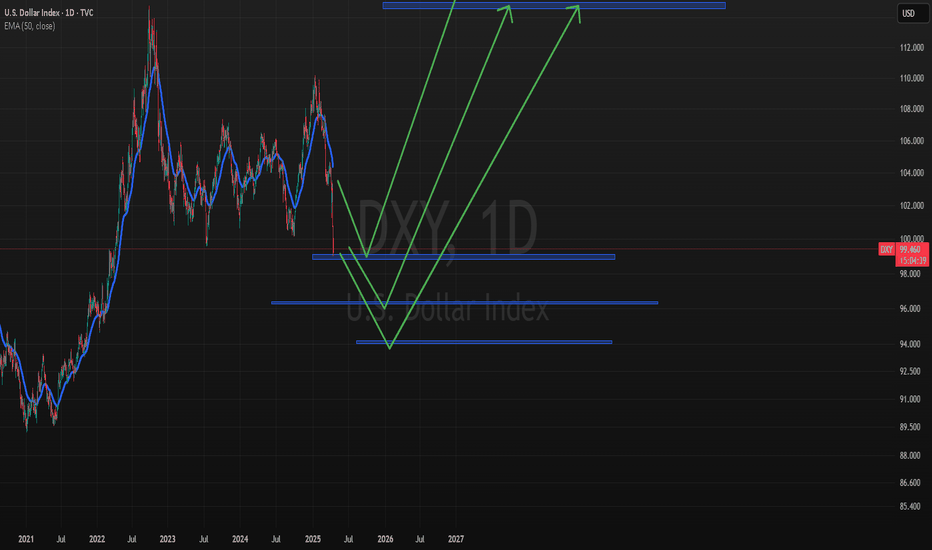Click the 86.600 price axis label
The width and height of the screenshot is (932, 550).
click(910, 483)
